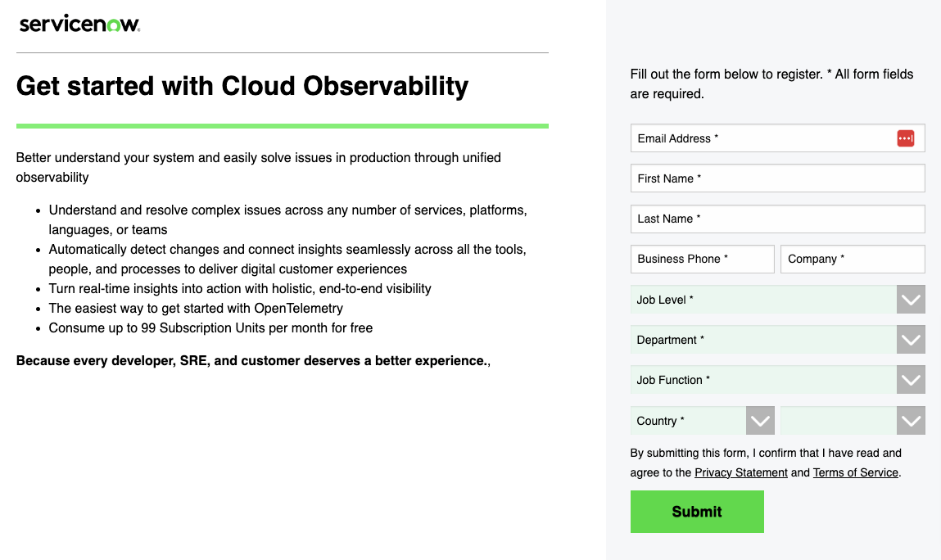Click the Job Level dropdown arrow icon
The image size is (941, 560).
[x=910, y=299]
